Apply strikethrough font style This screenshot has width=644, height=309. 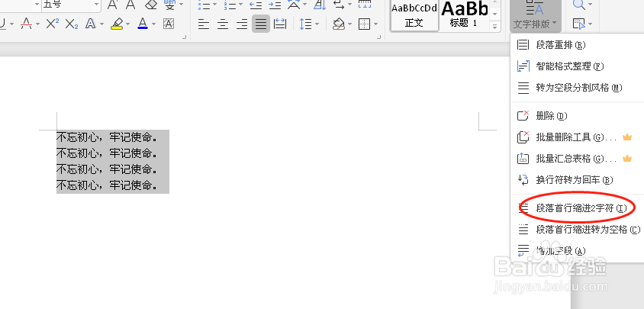coord(26,24)
